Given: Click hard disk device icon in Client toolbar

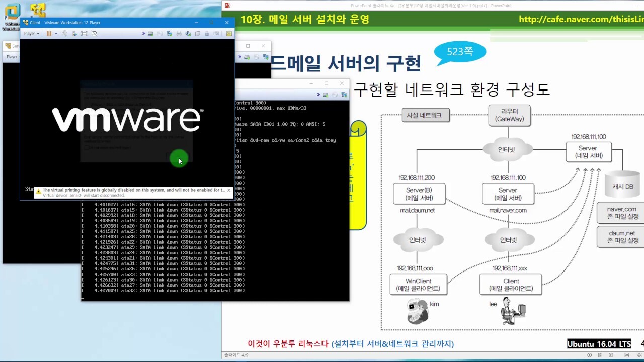Looking at the screenshot, I should pyautogui.click(x=150, y=33).
